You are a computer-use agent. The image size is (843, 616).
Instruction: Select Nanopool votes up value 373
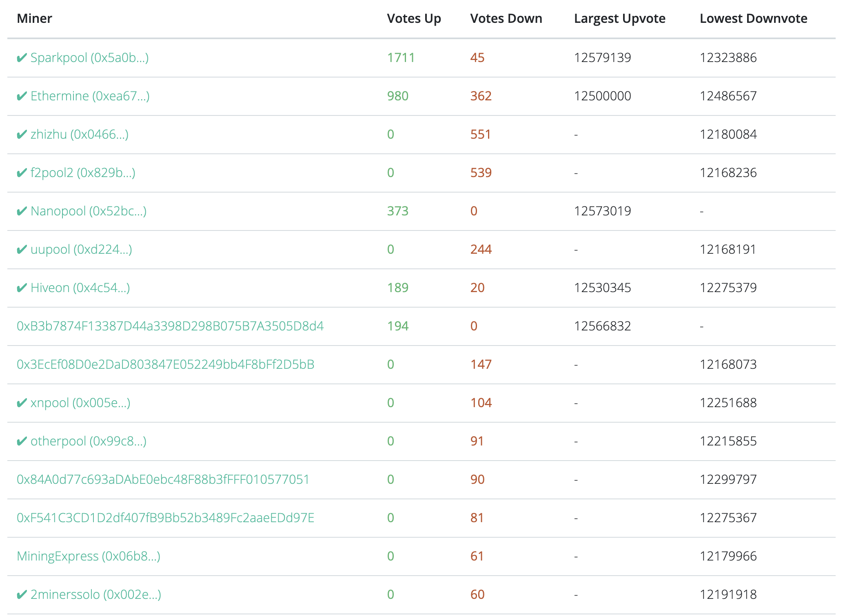point(398,211)
